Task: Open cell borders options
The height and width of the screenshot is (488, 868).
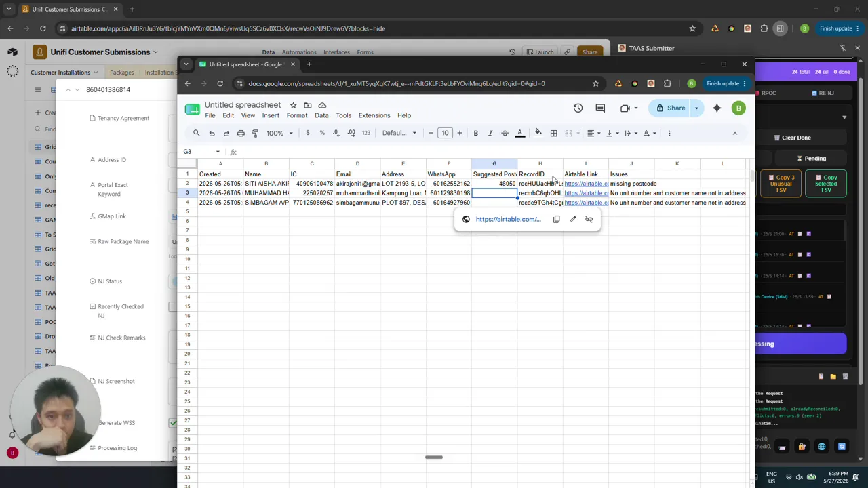Action: point(553,134)
